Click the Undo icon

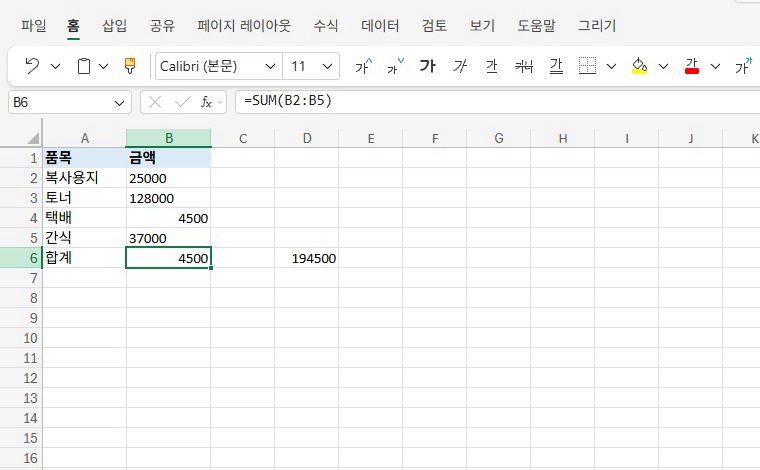(32, 66)
